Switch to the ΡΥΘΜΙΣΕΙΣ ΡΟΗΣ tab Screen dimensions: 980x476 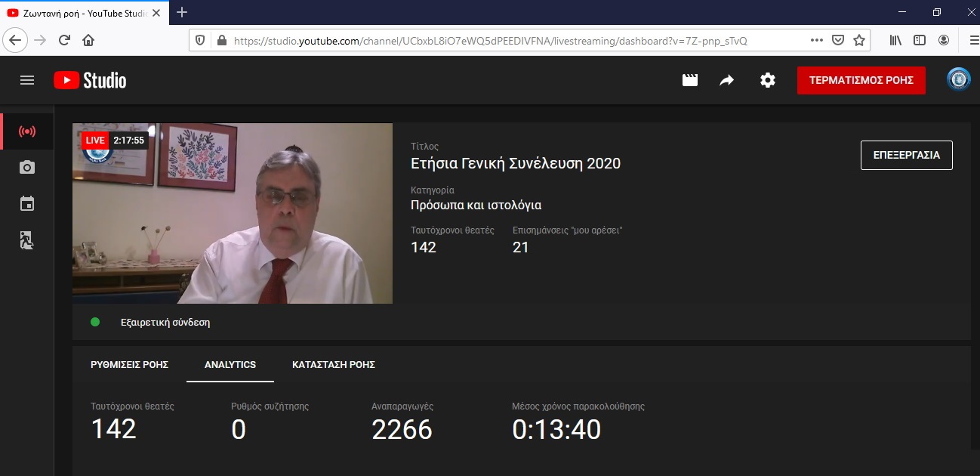[x=129, y=365]
